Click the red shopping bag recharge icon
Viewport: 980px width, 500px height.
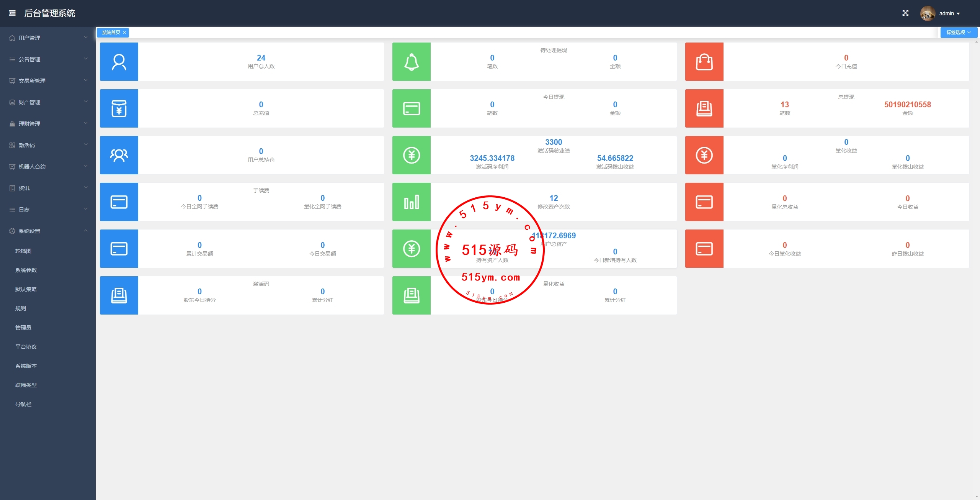coord(704,62)
